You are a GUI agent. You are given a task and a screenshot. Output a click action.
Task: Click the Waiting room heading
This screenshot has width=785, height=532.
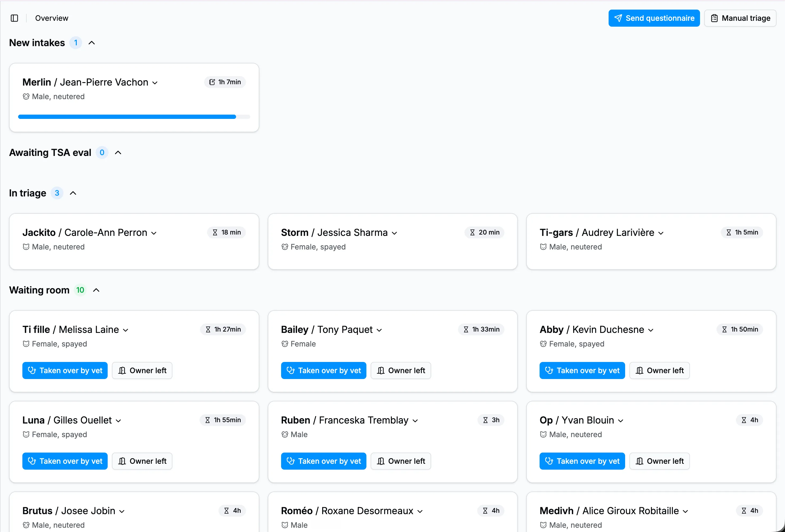point(39,290)
